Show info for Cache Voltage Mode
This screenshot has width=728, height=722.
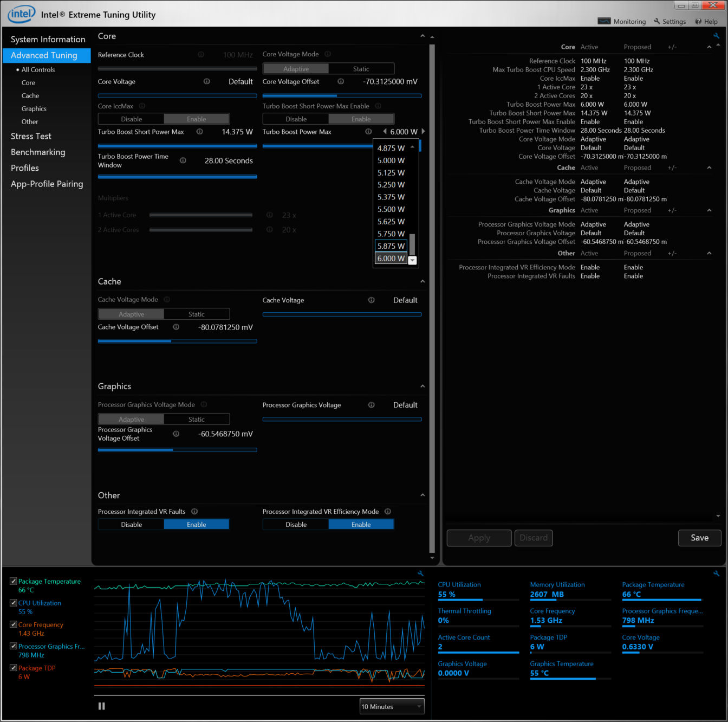click(167, 300)
